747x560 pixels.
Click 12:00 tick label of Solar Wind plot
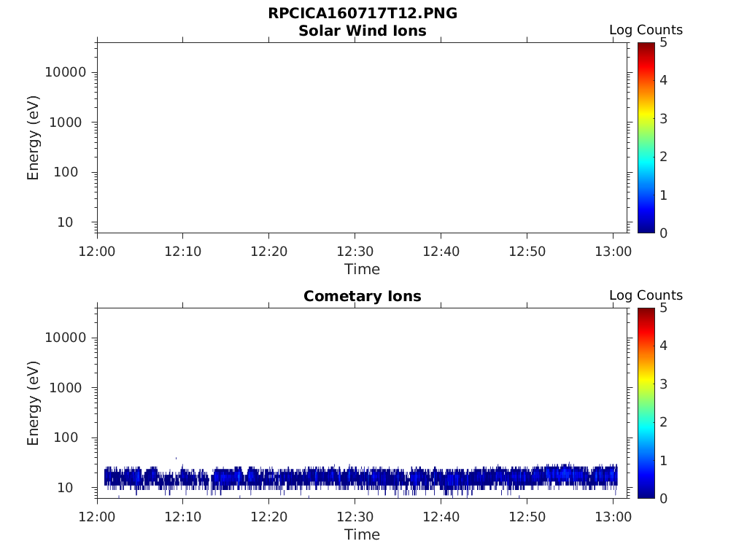tap(97, 252)
